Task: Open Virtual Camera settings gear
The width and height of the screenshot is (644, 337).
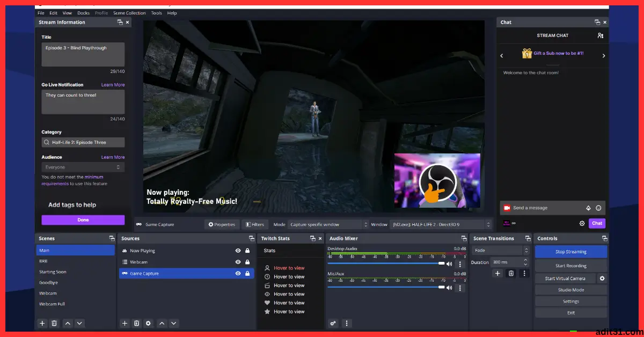Action: point(602,278)
